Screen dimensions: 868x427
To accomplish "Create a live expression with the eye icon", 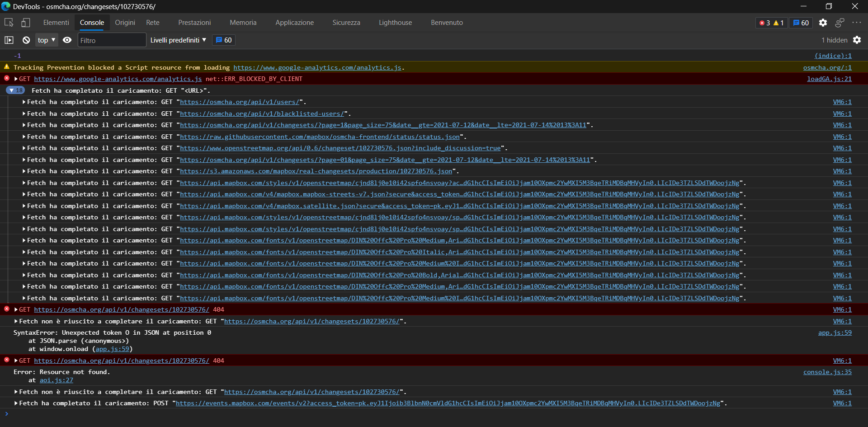I will pyautogui.click(x=67, y=40).
